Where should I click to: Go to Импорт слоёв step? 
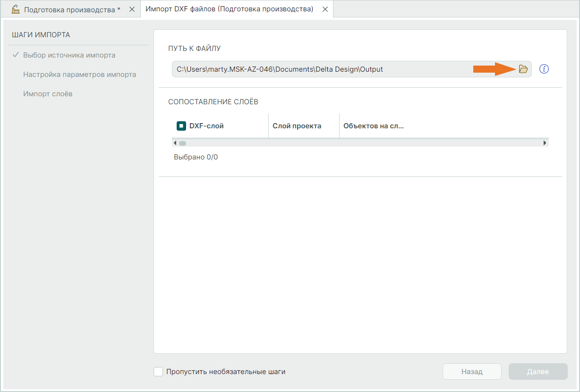(48, 94)
